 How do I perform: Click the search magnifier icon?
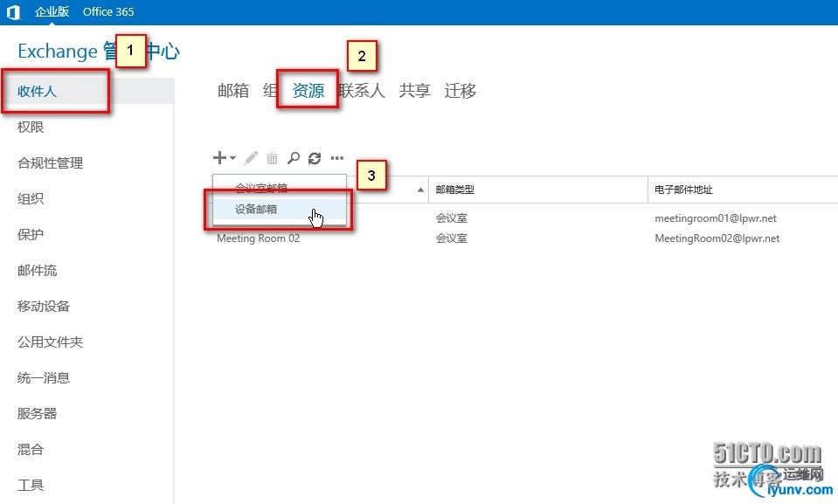[294, 158]
